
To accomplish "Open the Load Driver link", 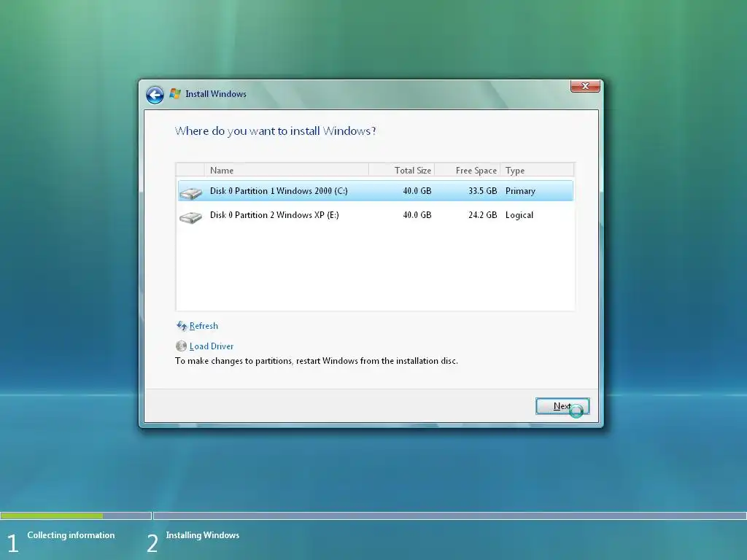I will coord(212,346).
